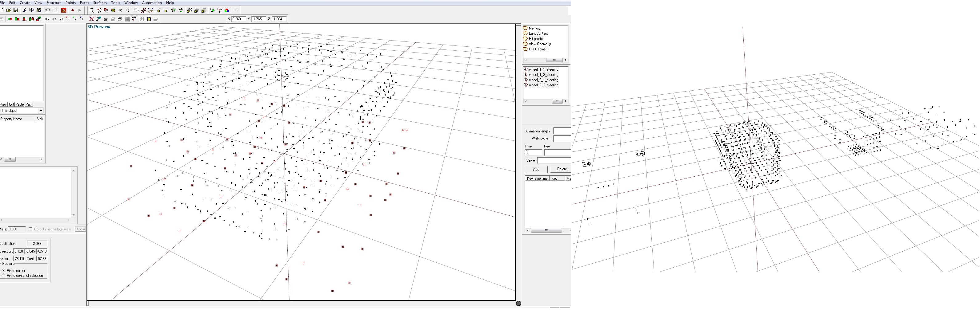
Task: Click the Save floppy disk icon
Action: (x=16, y=10)
